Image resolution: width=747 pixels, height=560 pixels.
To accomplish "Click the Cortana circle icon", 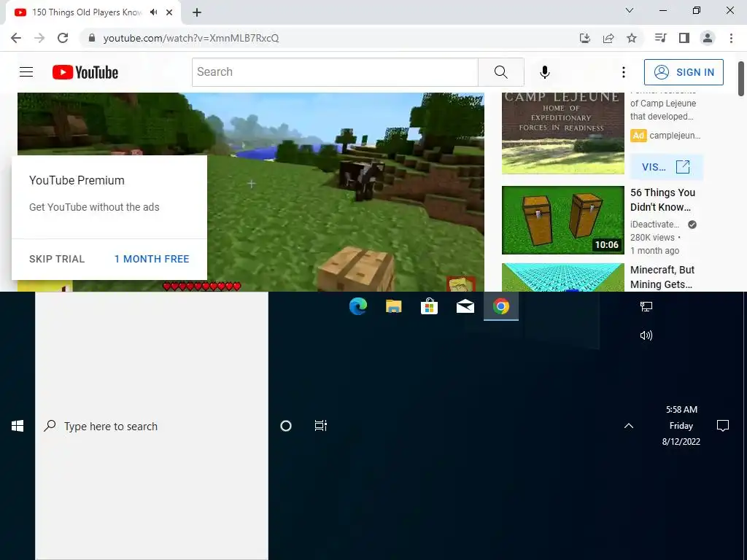I will (286, 426).
